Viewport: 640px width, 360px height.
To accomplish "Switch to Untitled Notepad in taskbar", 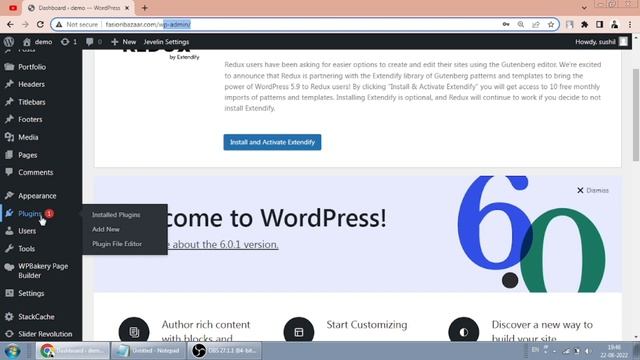I will click(x=149, y=351).
